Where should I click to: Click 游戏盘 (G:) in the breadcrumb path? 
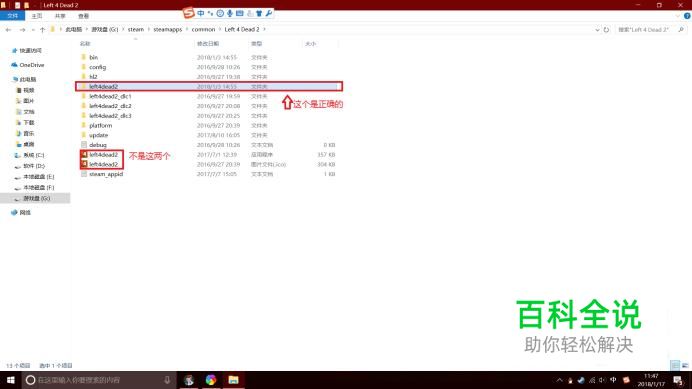[105, 30]
